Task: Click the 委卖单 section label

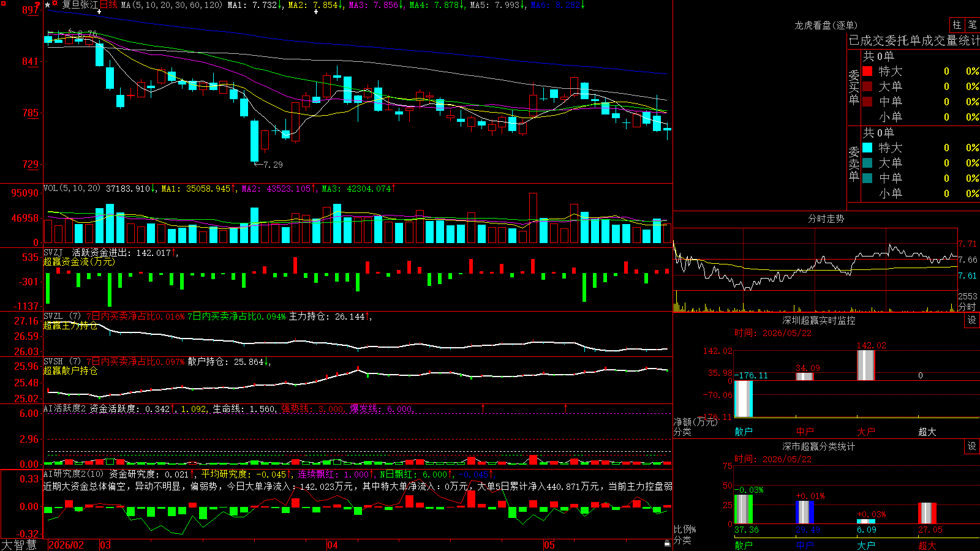Action: tap(854, 163)
